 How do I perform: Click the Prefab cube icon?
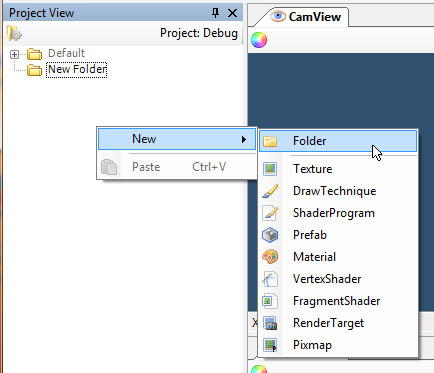point(270,235)
